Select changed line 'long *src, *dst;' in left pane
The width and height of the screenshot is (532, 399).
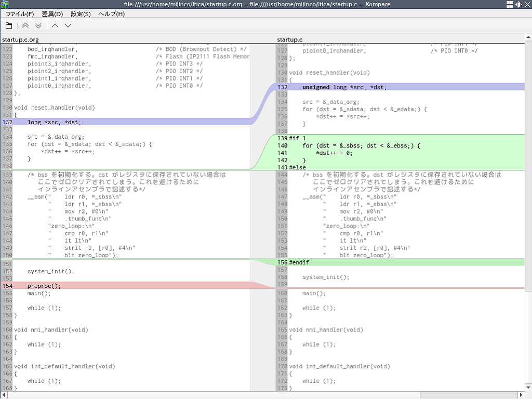coord(54,122)
